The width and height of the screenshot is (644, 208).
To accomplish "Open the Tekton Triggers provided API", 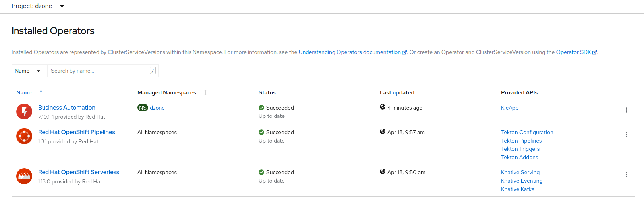I will tap(520, 149).
